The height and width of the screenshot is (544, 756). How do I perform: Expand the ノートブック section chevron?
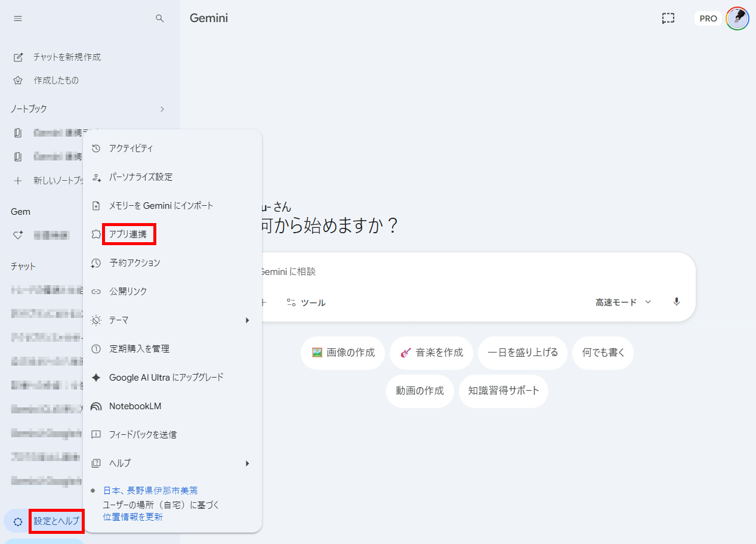pyautogui.click(x=162, y=109)
